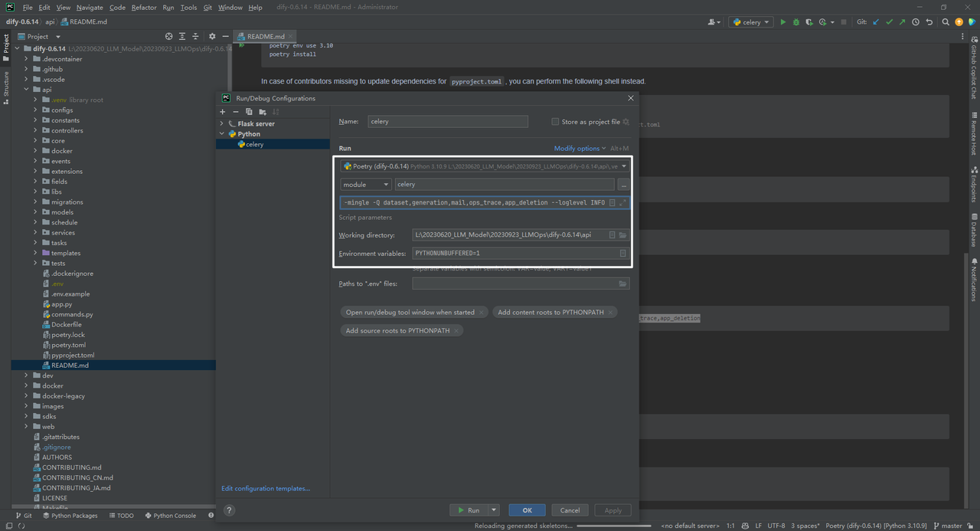The width and height of the screenshot is (980, 531).
Task: Open Search Everywhere with the magnifier icon
Action: [946, 21]
